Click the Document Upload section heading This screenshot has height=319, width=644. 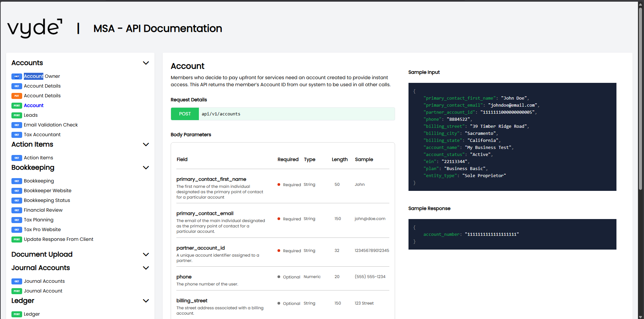coord(42,254)
